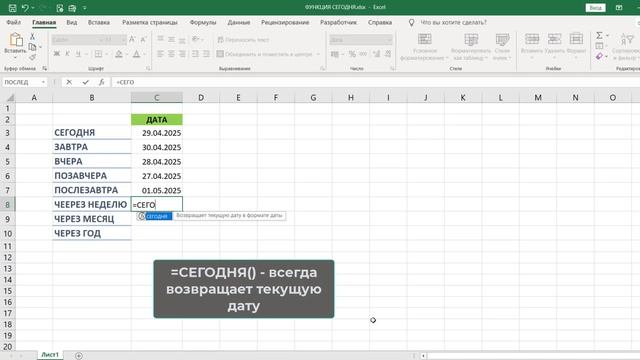Click the Format as Table icon

[471, 39]
